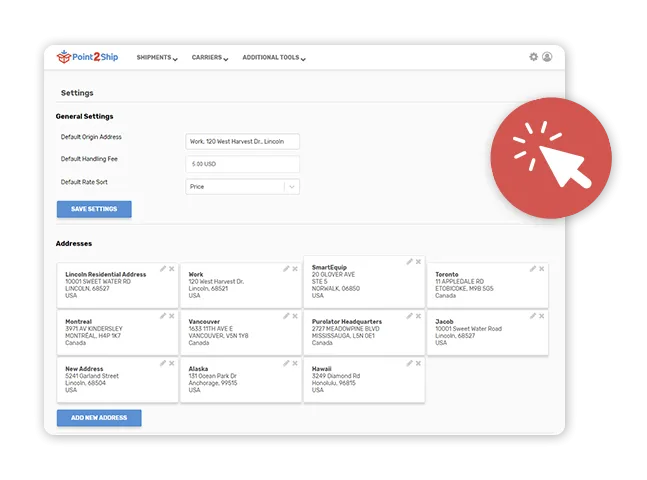647x480 pixels.
Task: Open the Carriers menu
Action: click(x=210, y=57)
